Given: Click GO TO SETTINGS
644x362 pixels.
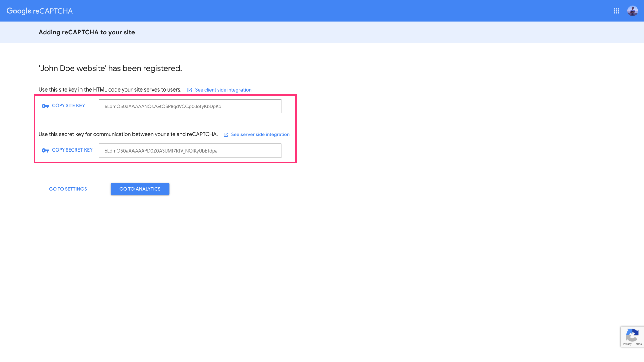Looking at the screenshot, I should pyautogui.click(x=68, y=189).
